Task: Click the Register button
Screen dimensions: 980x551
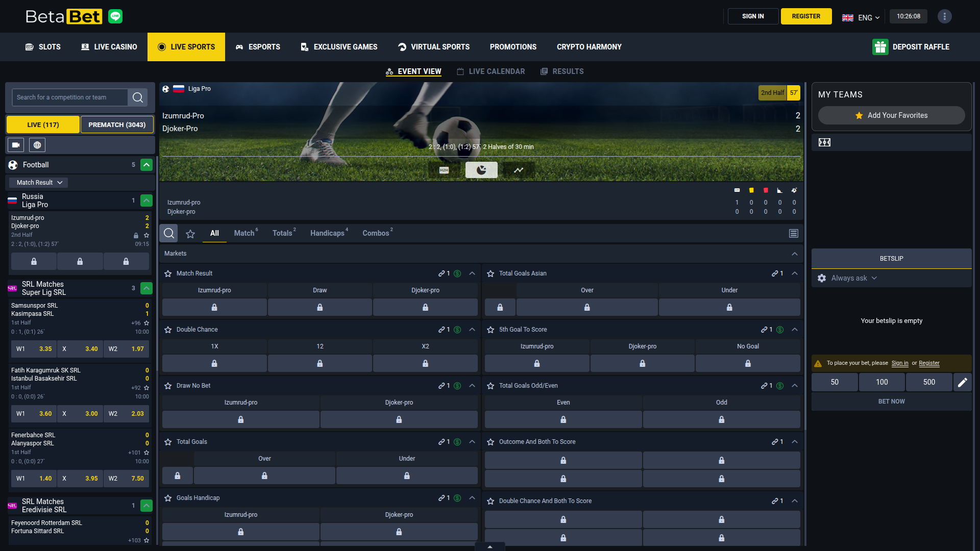Action: click(x=806, y=16)
